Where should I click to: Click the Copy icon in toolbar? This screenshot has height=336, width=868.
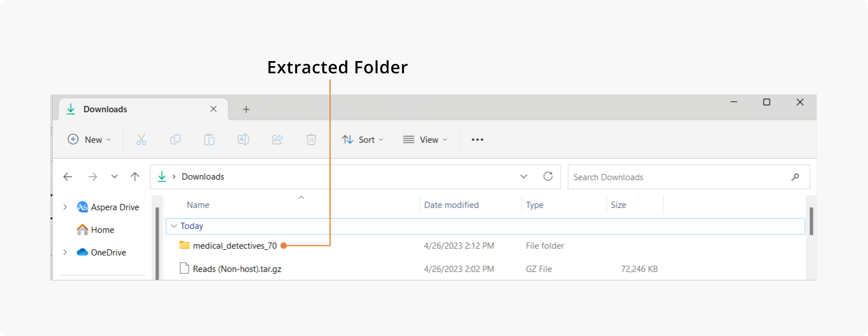(x=175, y=139)
